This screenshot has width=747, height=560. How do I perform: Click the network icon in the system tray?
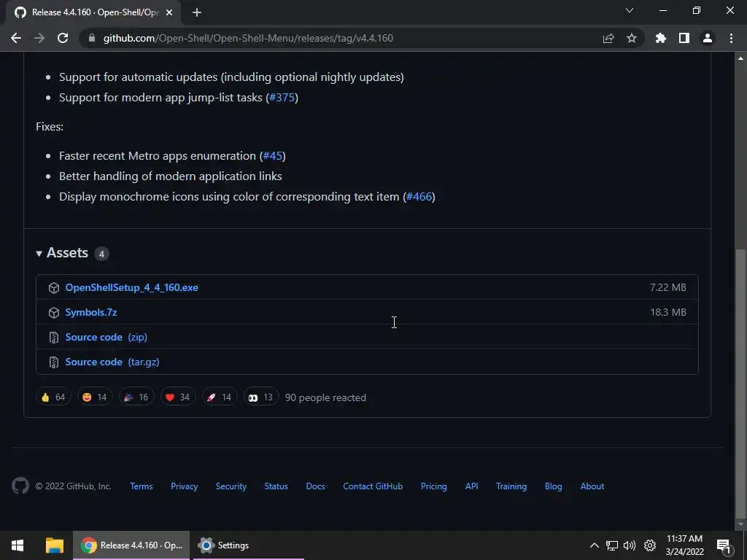612,545
